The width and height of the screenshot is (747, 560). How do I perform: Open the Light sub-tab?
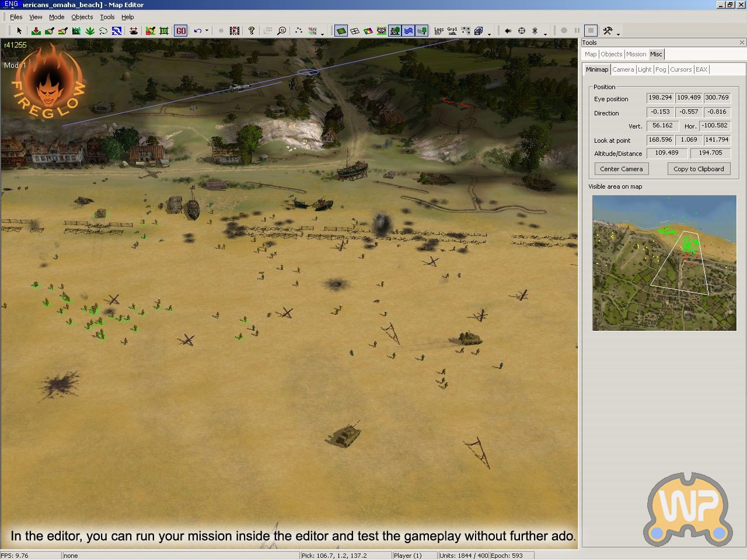(x=644, y=69)
